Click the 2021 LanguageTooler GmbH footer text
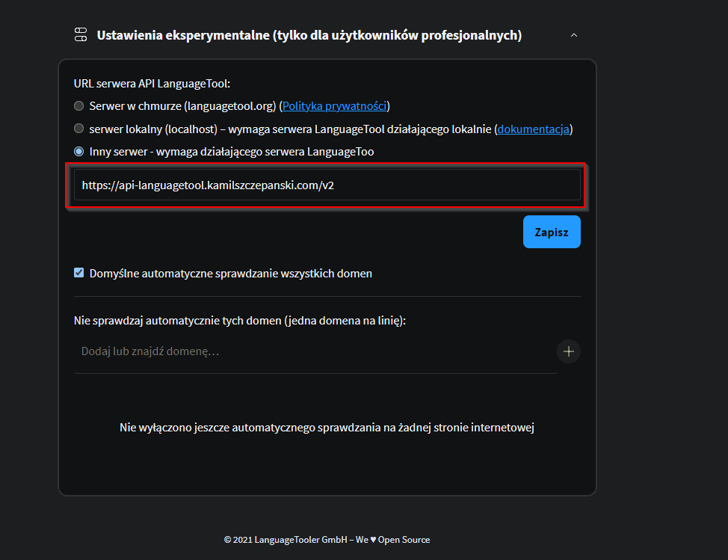The image size is (728, 560). click(x=327, y=540)
